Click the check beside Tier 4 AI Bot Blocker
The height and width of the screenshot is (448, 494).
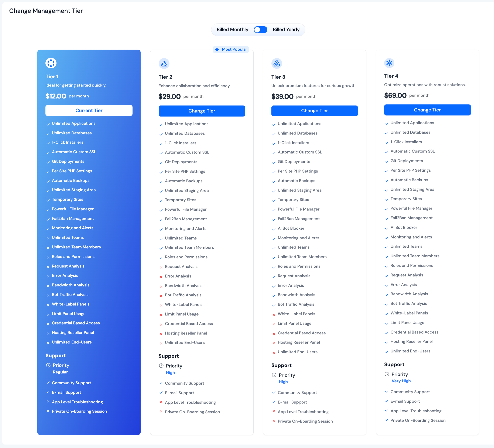click(x=387, y=228)
